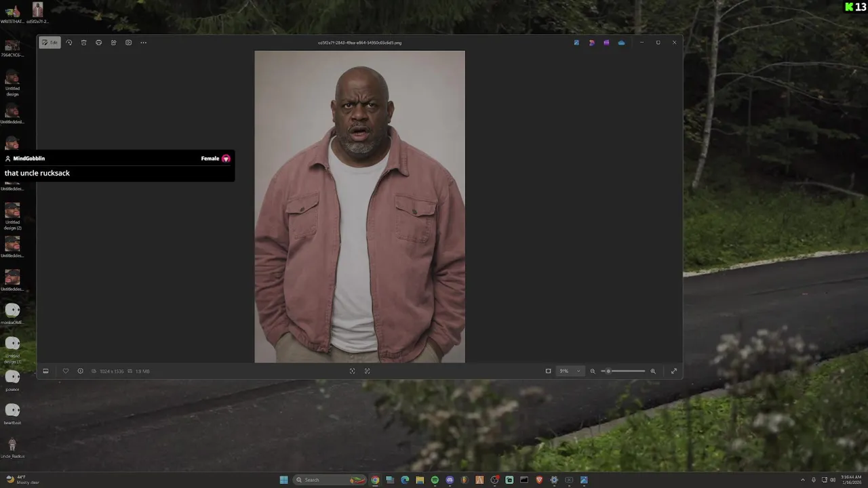Click the 1024 x 1536 dimensions text
Viewport: 868px width, 488px height.
pos(111,371)
